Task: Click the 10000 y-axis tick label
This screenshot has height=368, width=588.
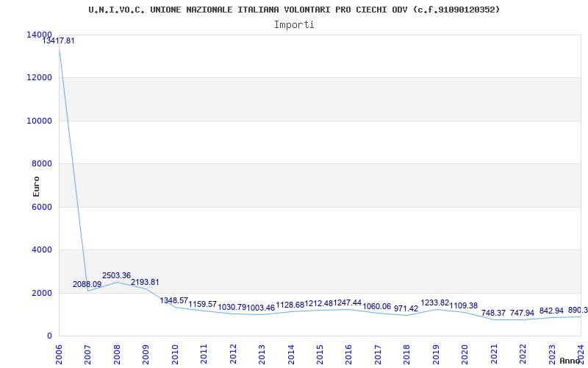Action: 40,121
